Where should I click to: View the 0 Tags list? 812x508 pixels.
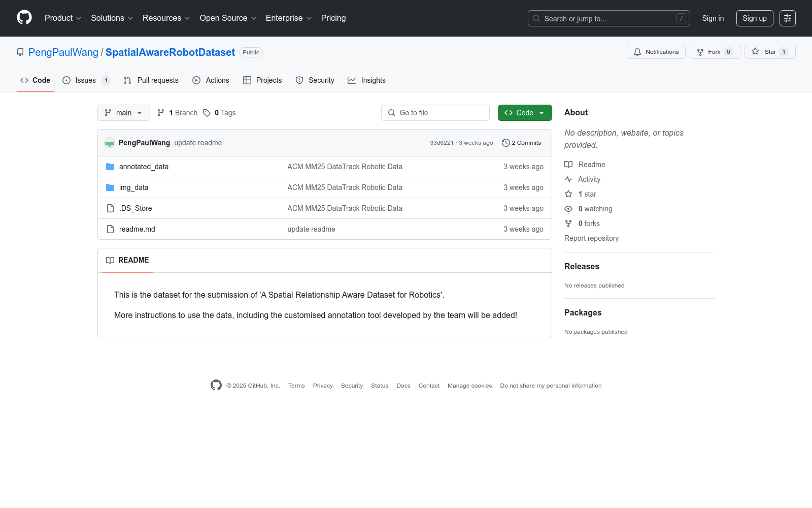tap(219, 113)
